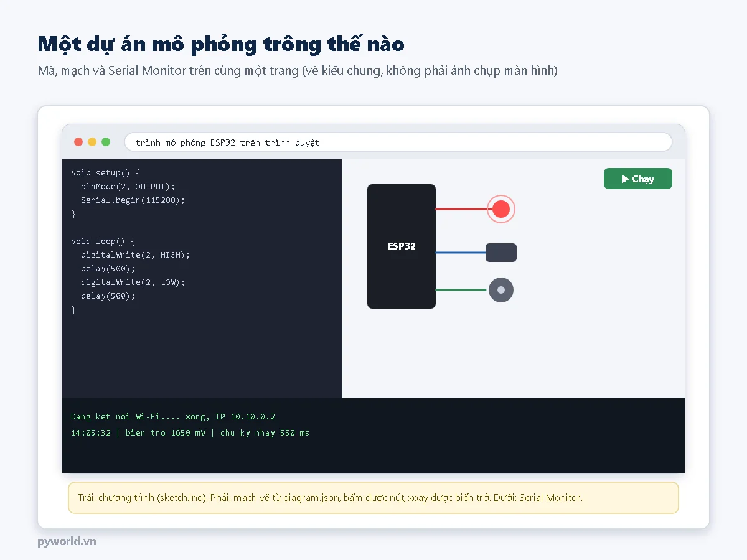Select the ESP32 board in the circuit
This screenshot has width=747, height=560.
402,246
